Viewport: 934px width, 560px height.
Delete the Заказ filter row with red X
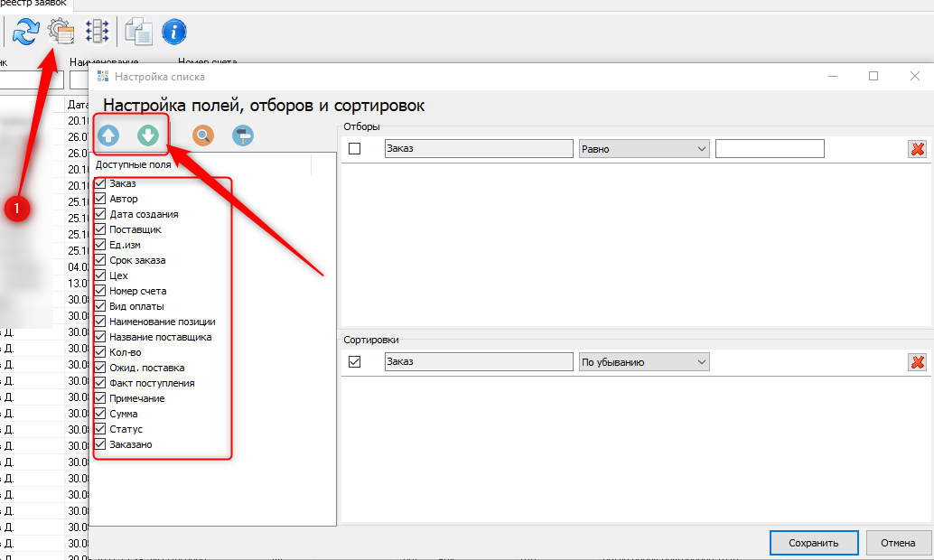[x=918, y=149]
